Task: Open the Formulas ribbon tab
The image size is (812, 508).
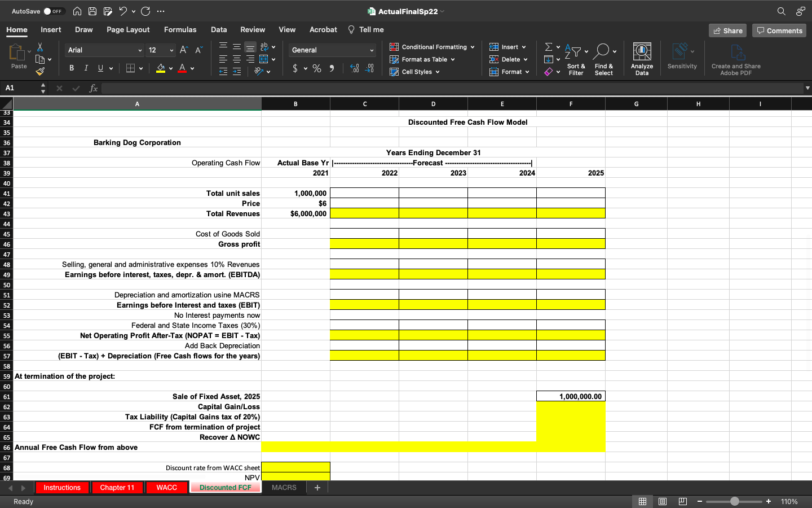Action: pyautogui.click(x=180, y=30)
